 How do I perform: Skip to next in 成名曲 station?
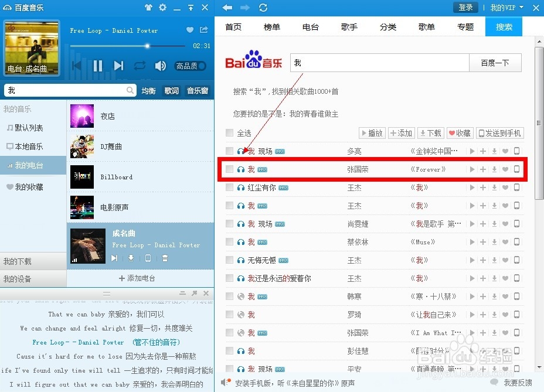tap(114, 258)
